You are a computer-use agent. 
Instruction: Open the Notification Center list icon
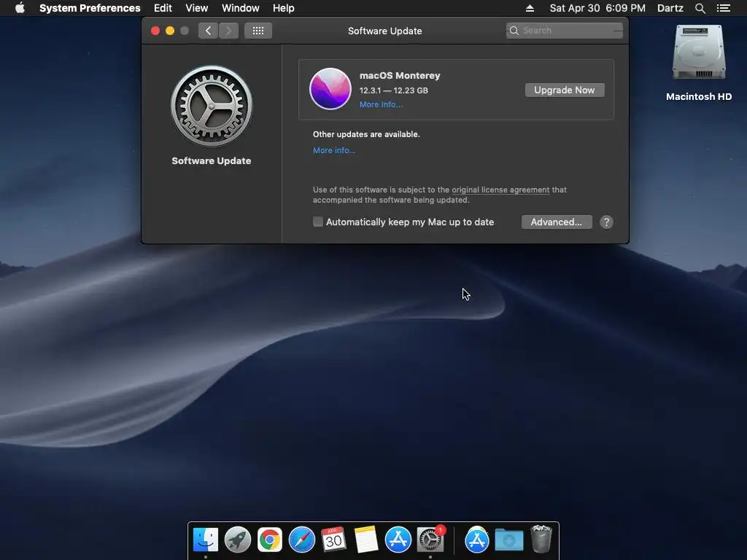click(x=723, y=8)
